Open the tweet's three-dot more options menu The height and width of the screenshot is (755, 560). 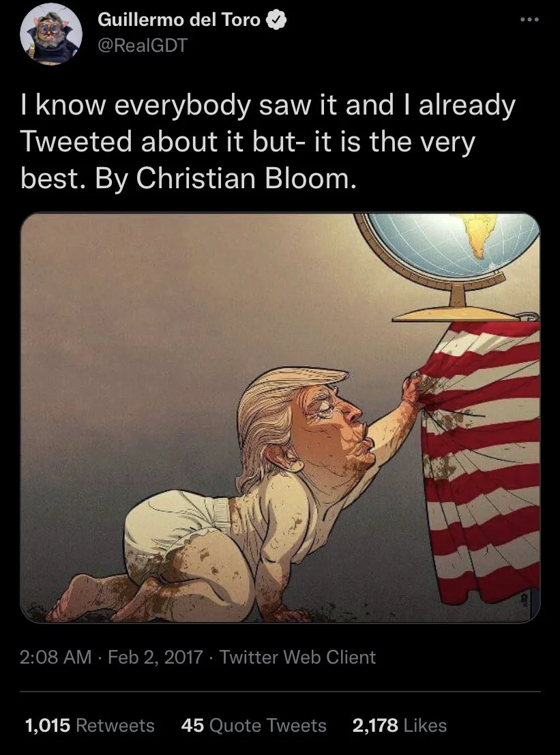(x=529, y=20)
